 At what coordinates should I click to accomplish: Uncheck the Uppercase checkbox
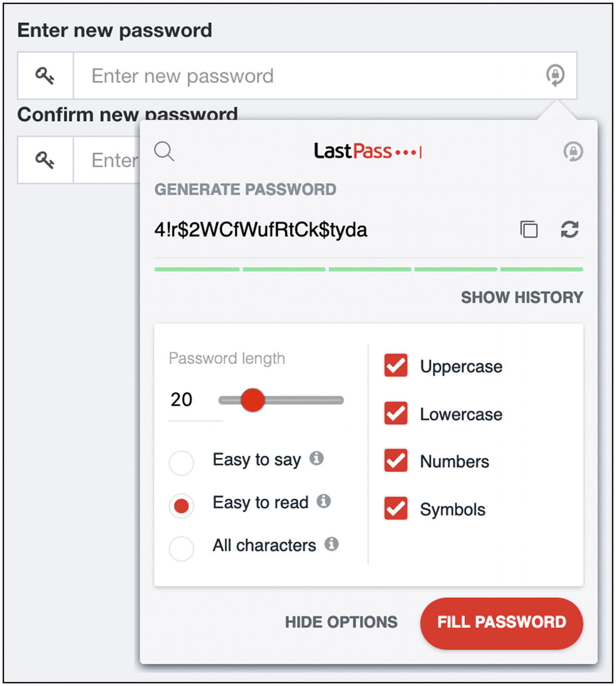(x=396, y=365)
